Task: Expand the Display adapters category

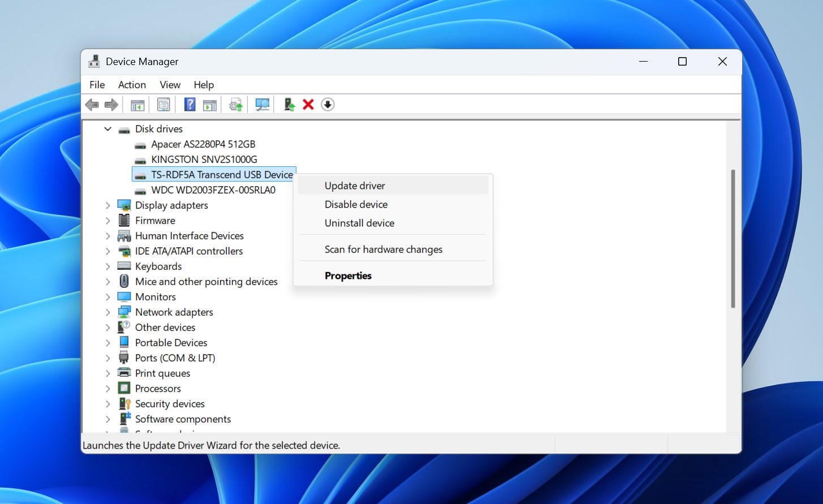Action: click(x=107, y=205)
